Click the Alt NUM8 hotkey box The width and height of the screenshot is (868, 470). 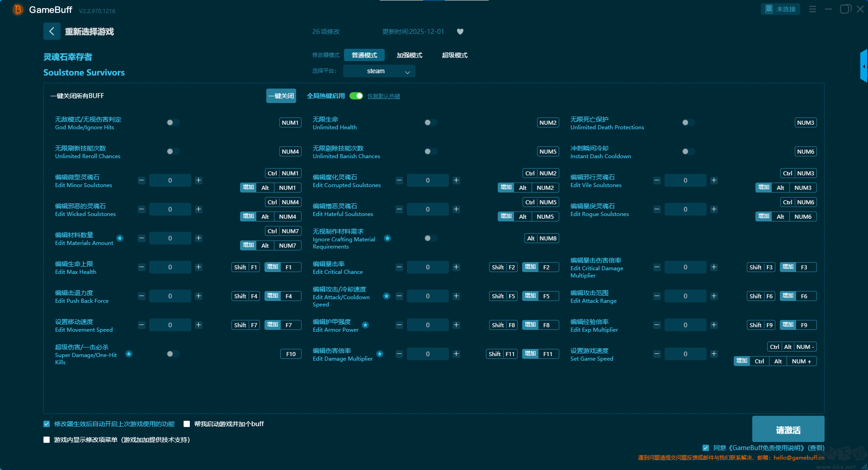coord(542,238)
